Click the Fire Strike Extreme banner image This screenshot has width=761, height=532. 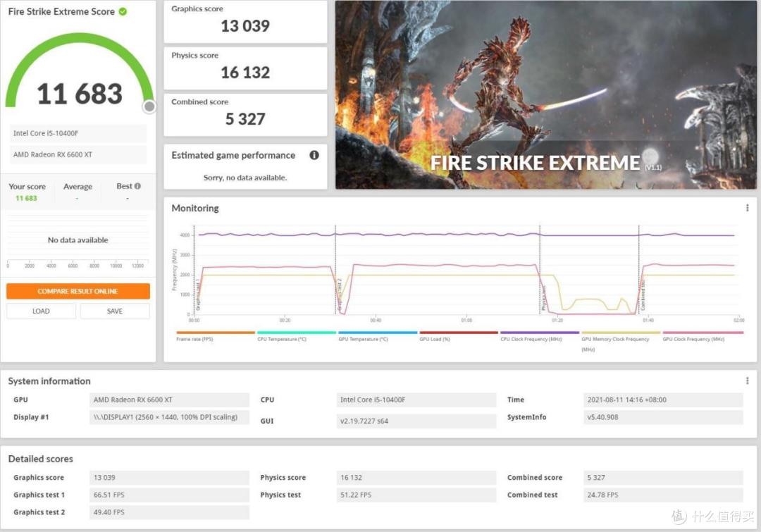pyautogui.click(x=547, y=94)
